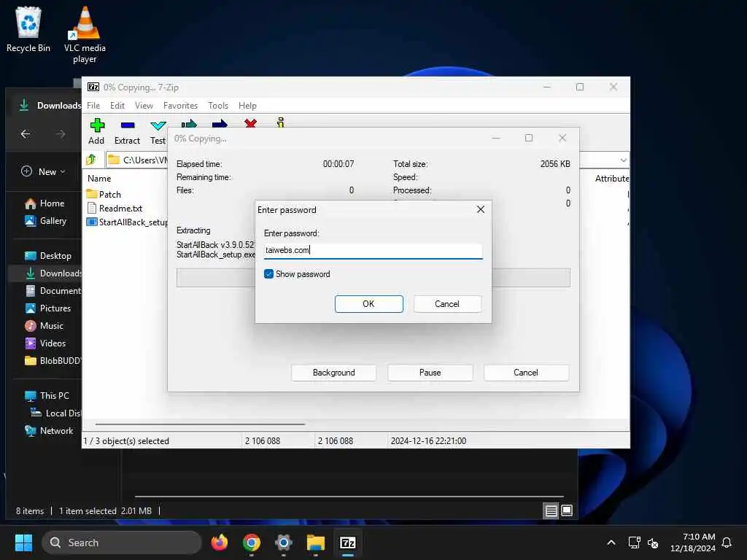Click the Attribute column header in 7-Zip

[x=612, y=178]
